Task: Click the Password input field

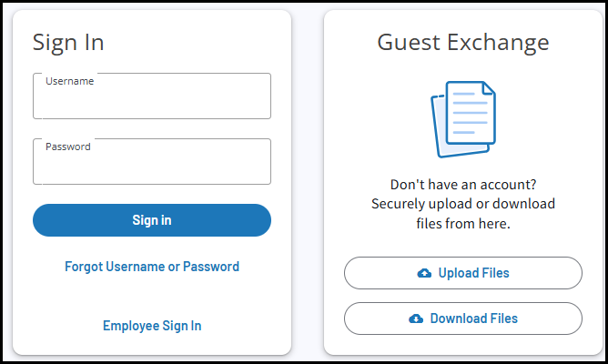Action: [151, 167]
